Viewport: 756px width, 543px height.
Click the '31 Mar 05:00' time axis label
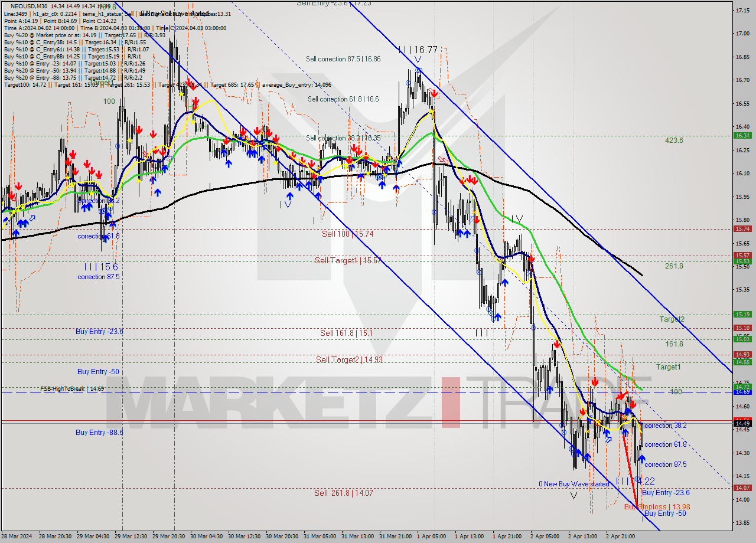tap(320, 537)
